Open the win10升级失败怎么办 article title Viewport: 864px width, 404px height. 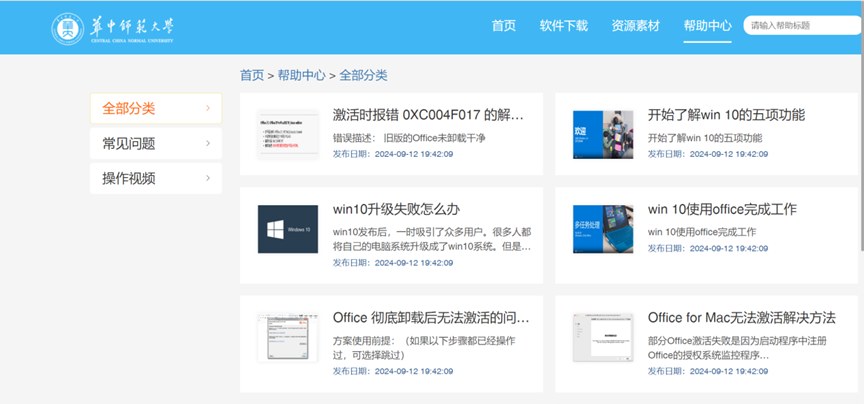396,209
